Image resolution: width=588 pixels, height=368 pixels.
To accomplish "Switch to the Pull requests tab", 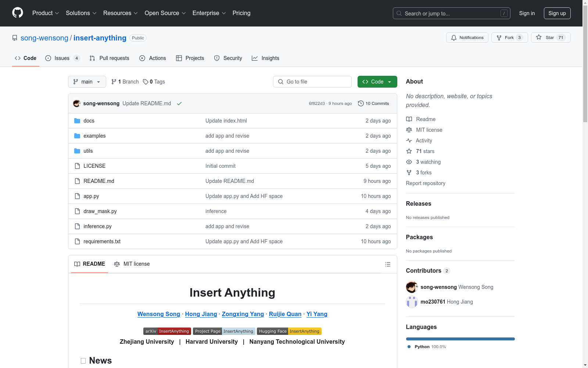I will tap(110, 58).
